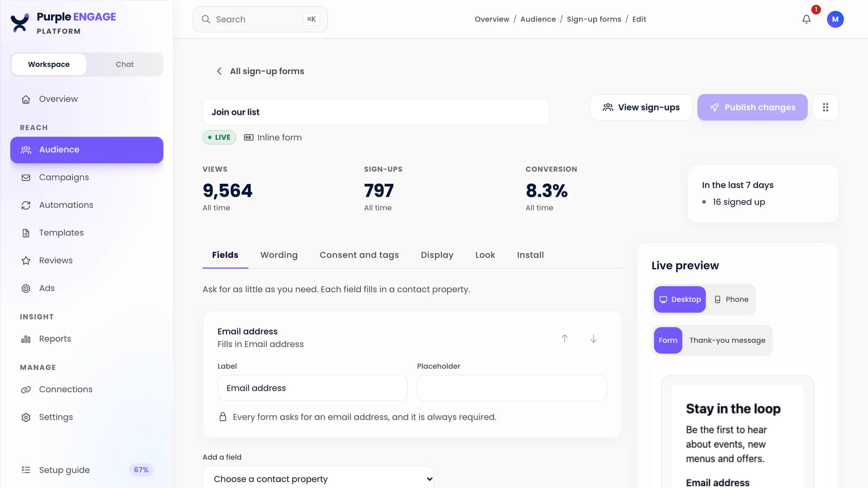Screen dimensions: 868x488
Task: Click Publish changes button
Action: pyautogui.click(x=752, y=108)
